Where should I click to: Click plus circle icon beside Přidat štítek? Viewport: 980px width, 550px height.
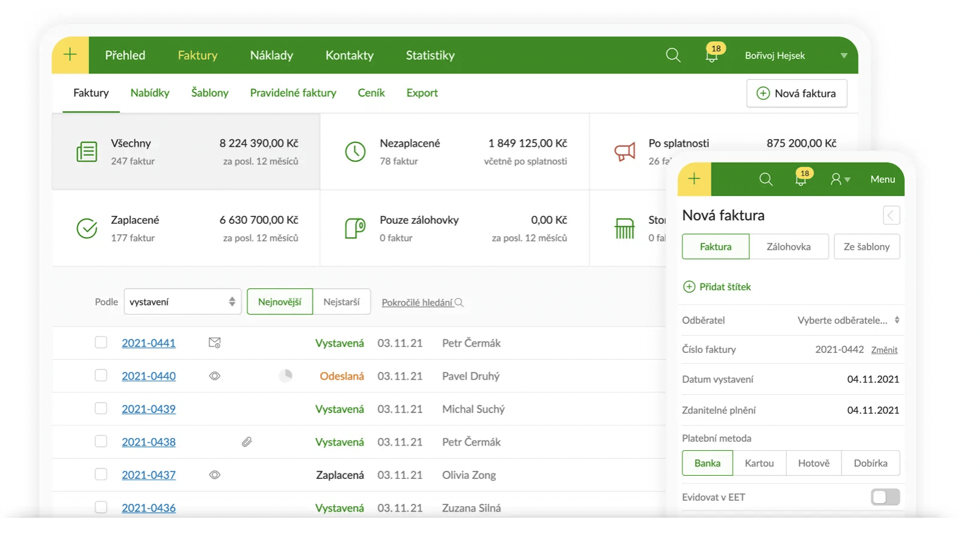click(689, 287)
